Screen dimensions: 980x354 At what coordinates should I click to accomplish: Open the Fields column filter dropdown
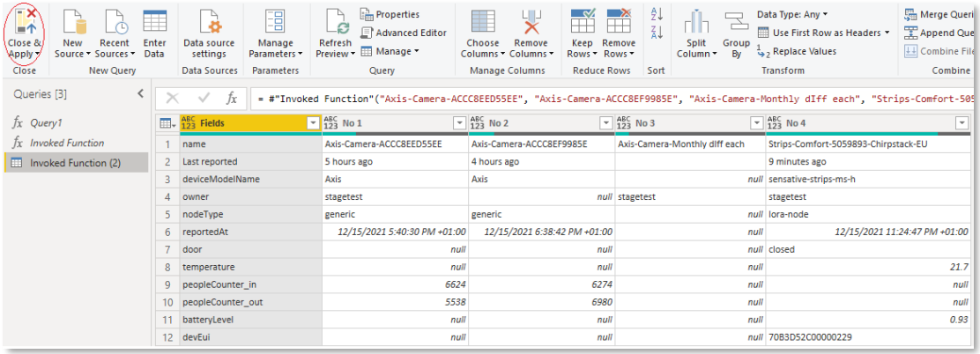[x=314, y=123]
